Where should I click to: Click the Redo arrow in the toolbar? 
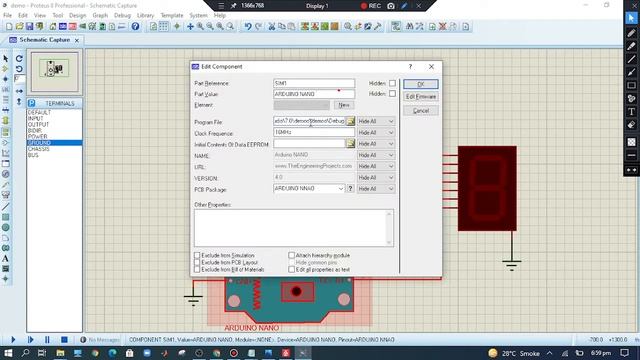click(258, 27)
